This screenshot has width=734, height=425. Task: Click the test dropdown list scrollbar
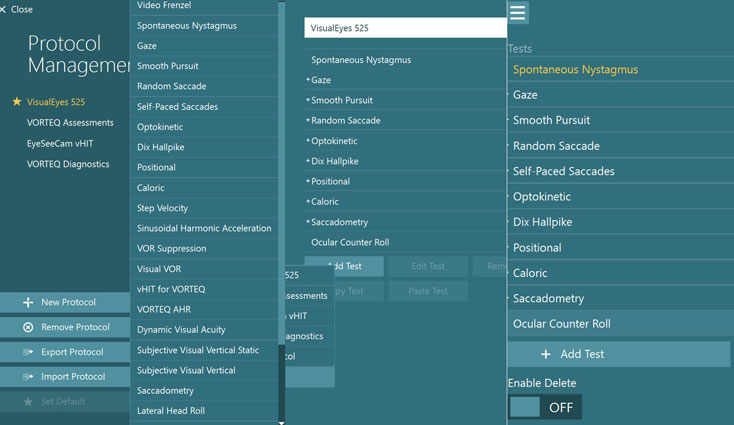tap(281, 173)
